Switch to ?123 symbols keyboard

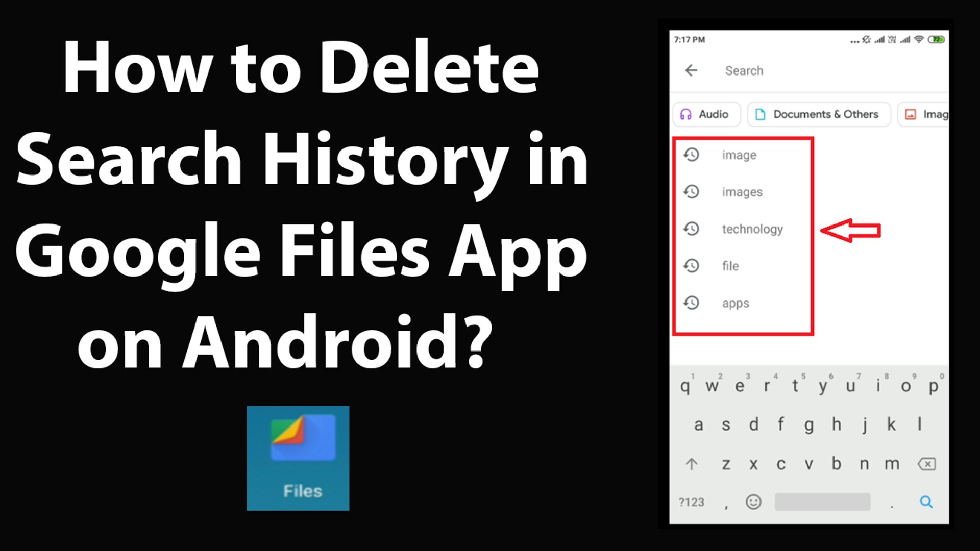coord(691,502)
